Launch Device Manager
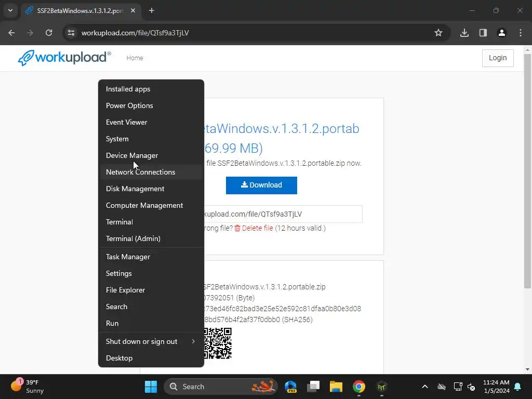The image size is (532, 399). (151, 155)
